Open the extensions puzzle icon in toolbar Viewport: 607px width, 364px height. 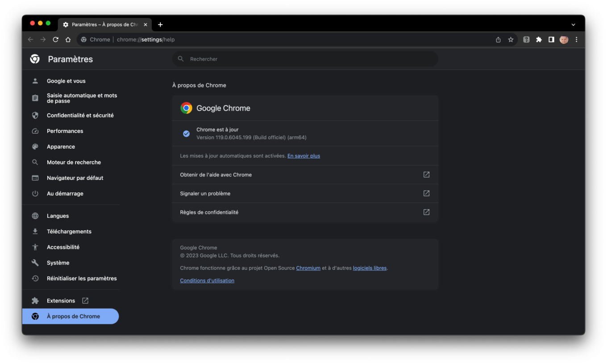(539, 40)
